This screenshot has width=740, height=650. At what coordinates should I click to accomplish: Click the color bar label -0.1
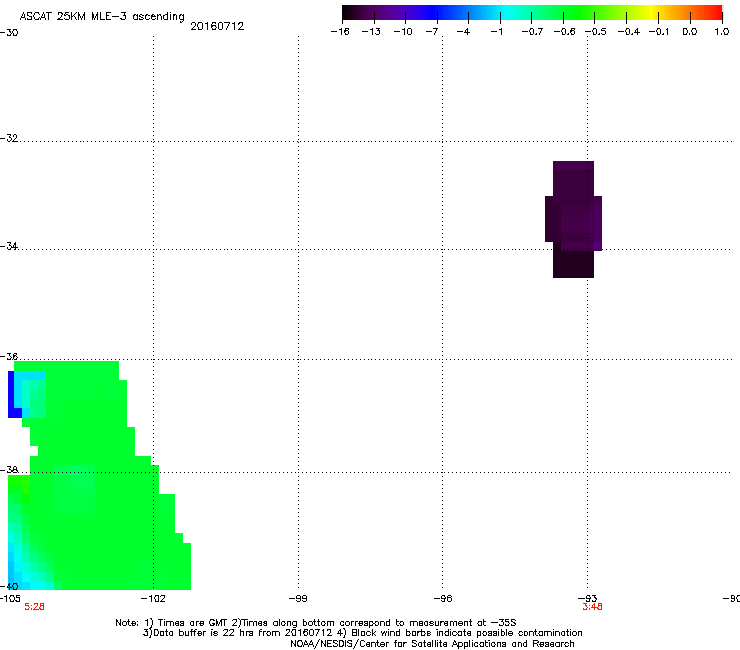pyautogui.click(x=659, y=32)
